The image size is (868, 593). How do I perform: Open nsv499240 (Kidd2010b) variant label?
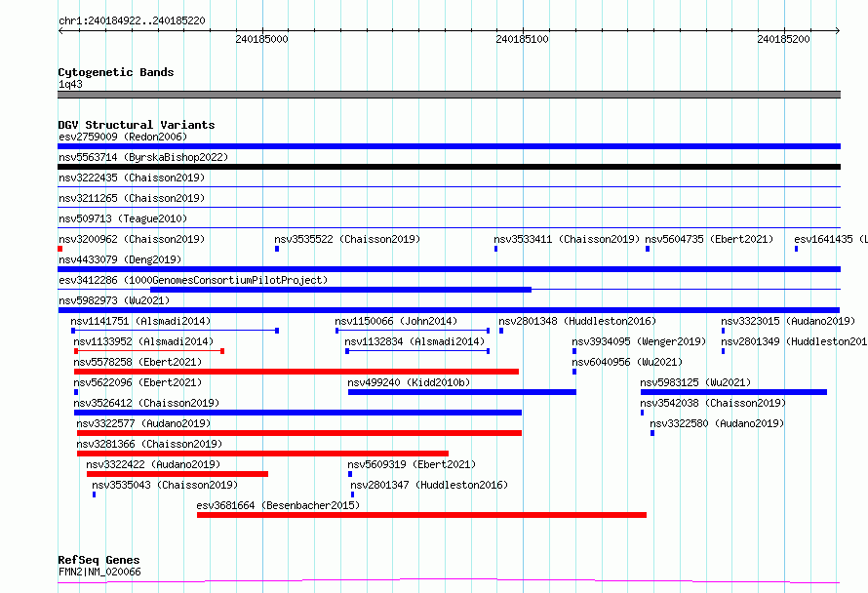click(409, 382)
